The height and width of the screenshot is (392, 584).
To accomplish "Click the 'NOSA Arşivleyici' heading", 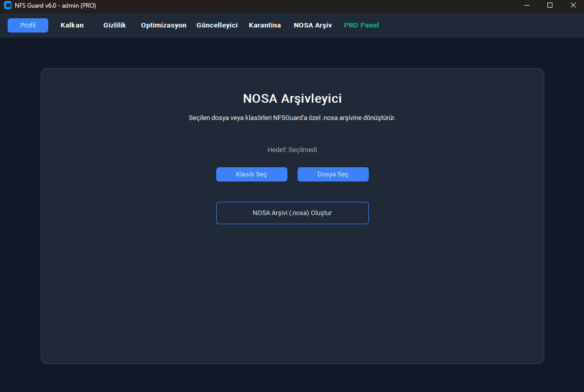I will point(293,99).
